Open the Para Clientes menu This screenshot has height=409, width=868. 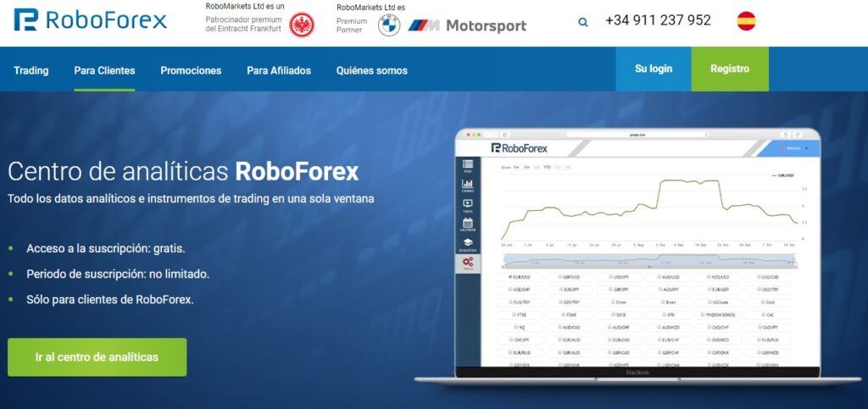pyautogui.click(x=104, y=70)
